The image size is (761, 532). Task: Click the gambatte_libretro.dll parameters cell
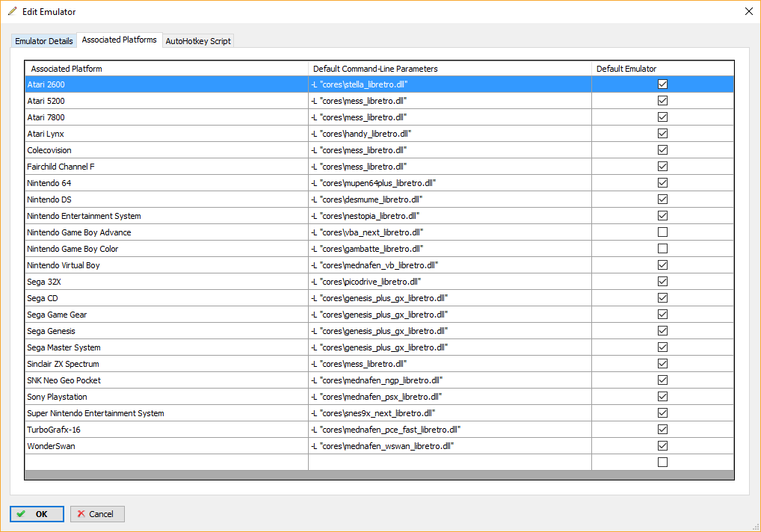(x=450, y=249)
